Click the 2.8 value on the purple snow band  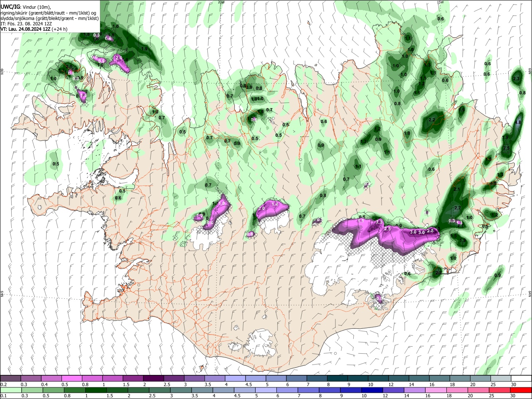430,231
